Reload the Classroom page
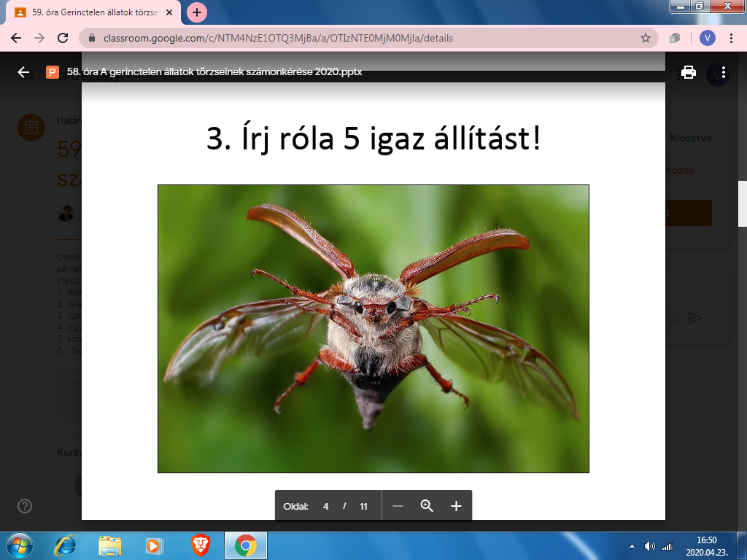The image size is (747, 560). tap(63, 38)
